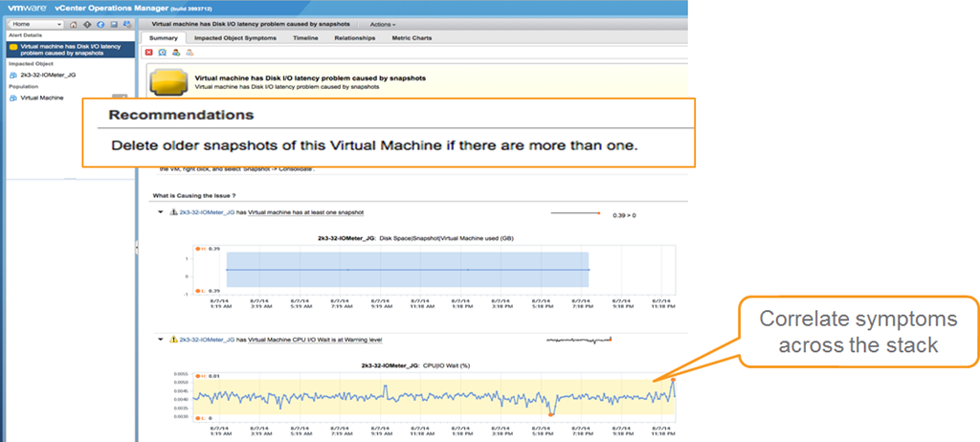
Task: Click the release ownership user icon
Action: 189,53
